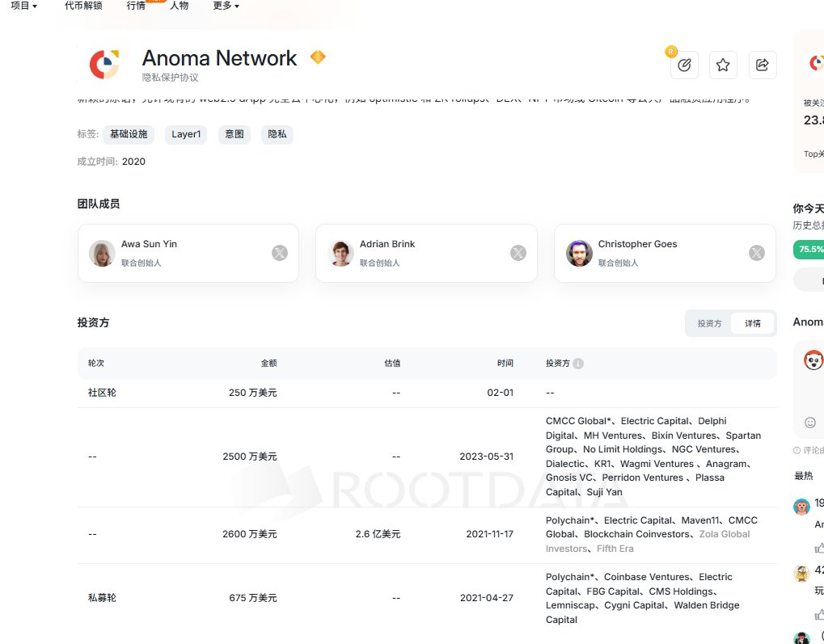Click the 轮次 column header
The height and width of the screenshot is (644, 824).
(96, 364)
